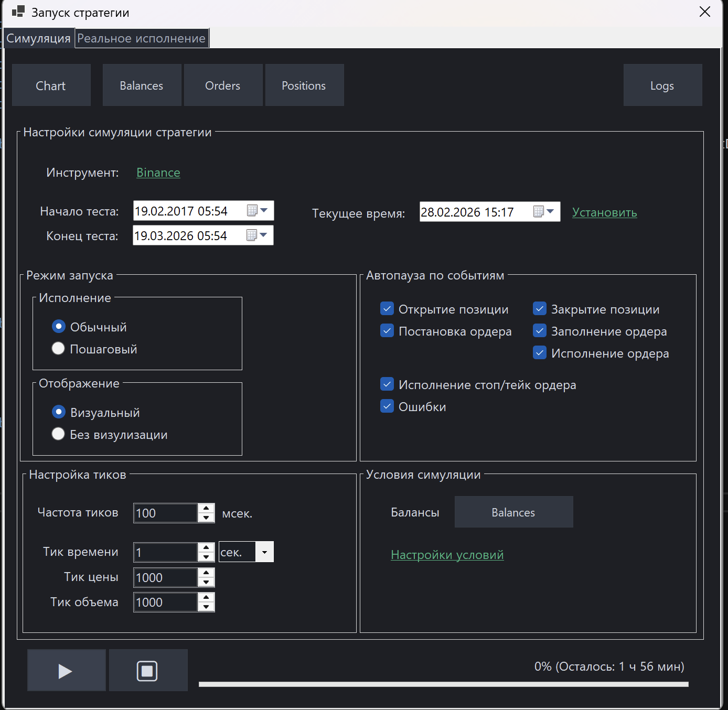This screenshot has height=710, width=728.
Task: Increment 'Частота тиков' with up arrow
Action: pyautogui.click(x=207, y=508)
